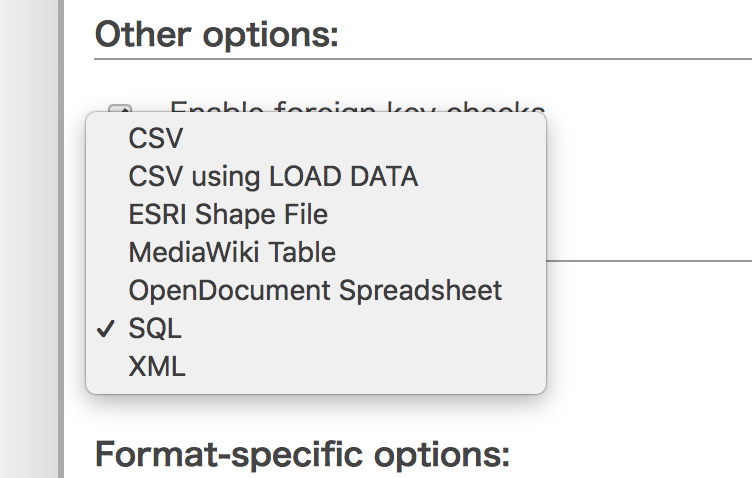
Task: Click the divider line right of the MediaWiki Table option
Action: (649, 261)
